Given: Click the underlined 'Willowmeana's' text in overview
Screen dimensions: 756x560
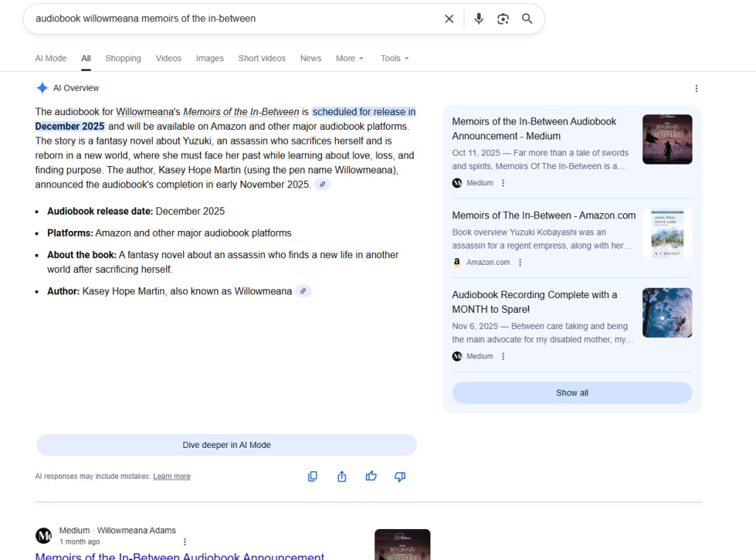Looking at the screenshot, I should [148, 112].
